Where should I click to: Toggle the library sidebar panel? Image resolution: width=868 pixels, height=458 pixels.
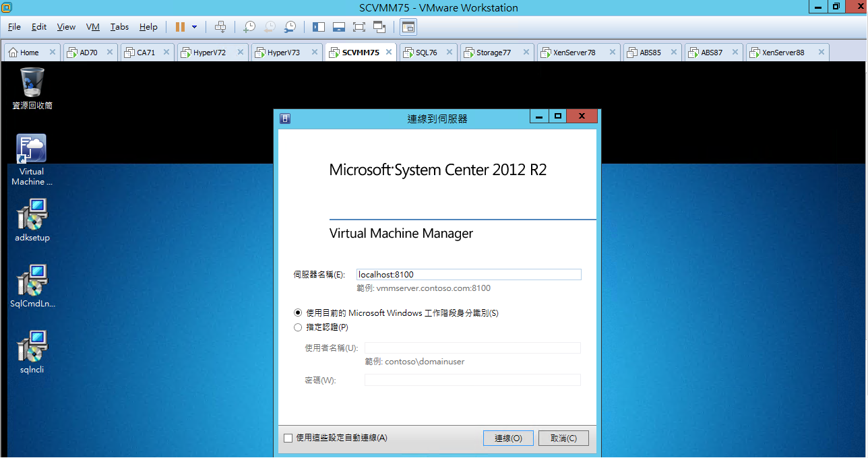319,27
